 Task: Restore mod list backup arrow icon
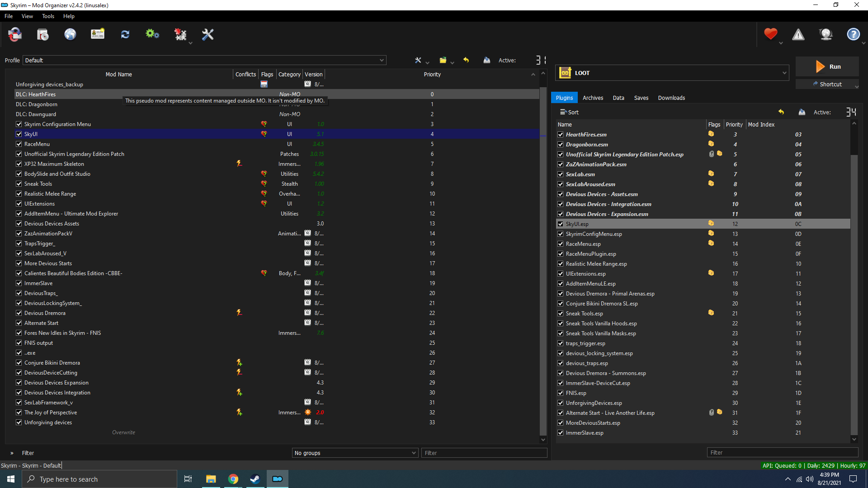click(x=466, y=60)
